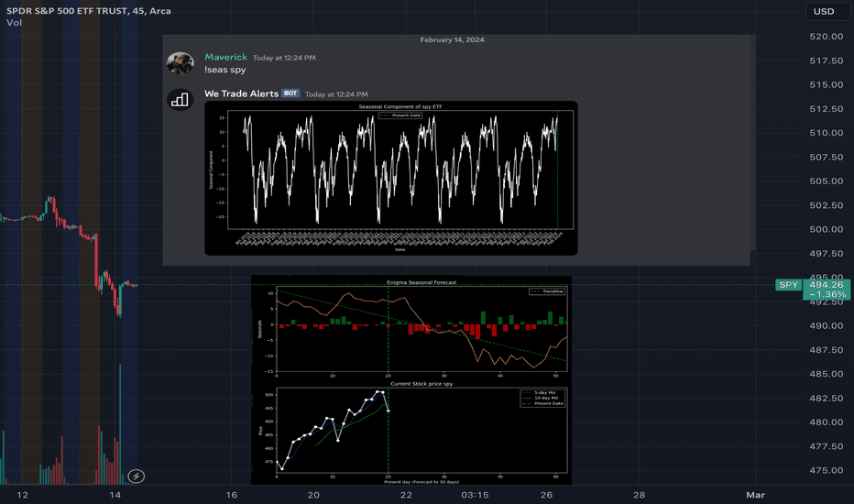The height and width of the screenshot is (504, 854).
Task: Open the We Trade Alerts username
Action: (241, 93)
